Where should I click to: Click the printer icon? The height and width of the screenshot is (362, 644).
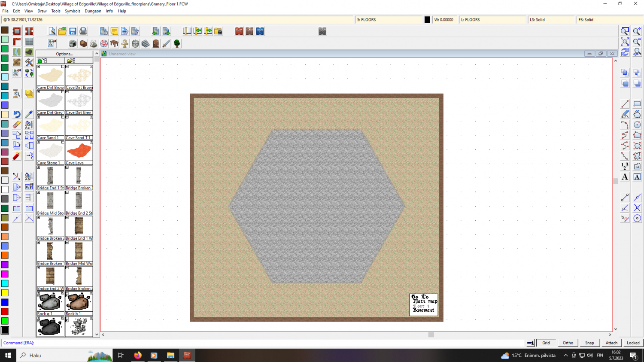(83, 31)
